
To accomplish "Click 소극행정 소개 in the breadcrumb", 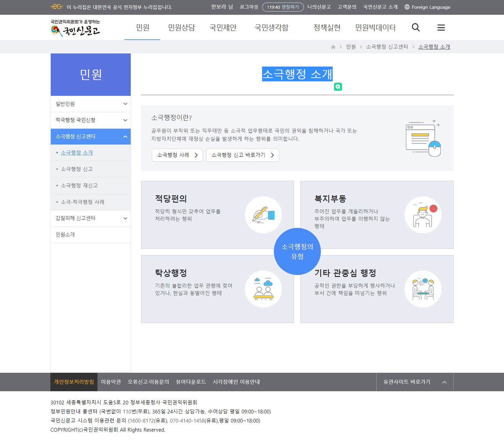I will click(x=434, y=47).
